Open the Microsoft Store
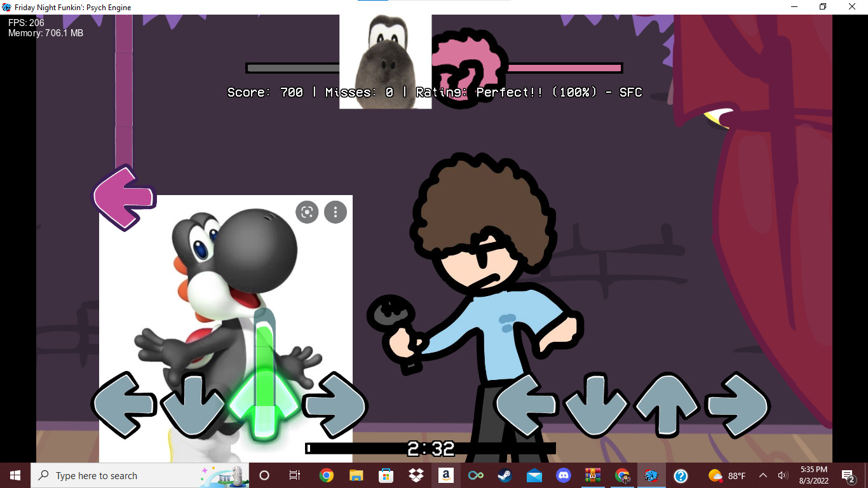 [385, 475]
